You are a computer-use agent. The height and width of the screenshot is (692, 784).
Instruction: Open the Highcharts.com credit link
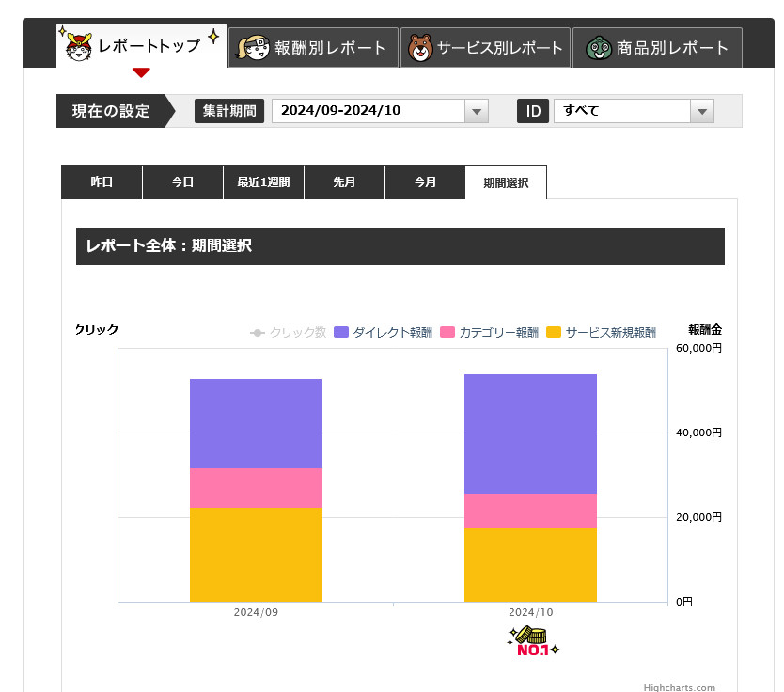pos(679,687)
